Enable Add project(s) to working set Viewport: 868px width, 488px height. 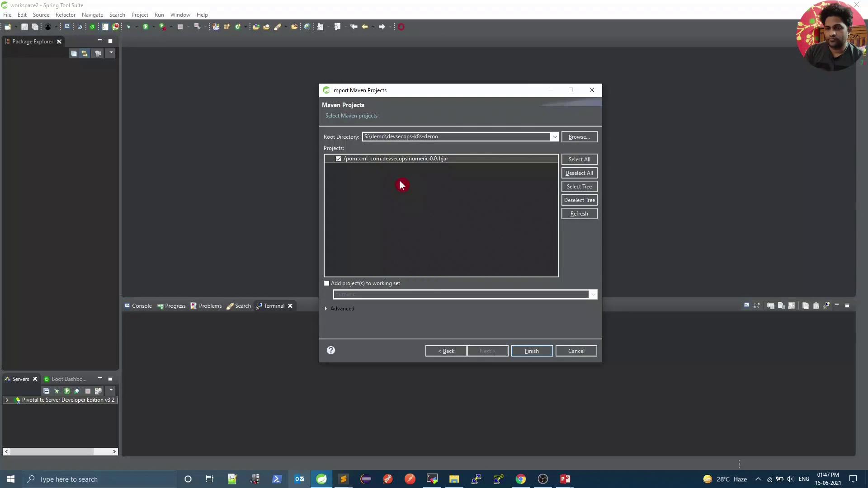click(x=327, y=284)
